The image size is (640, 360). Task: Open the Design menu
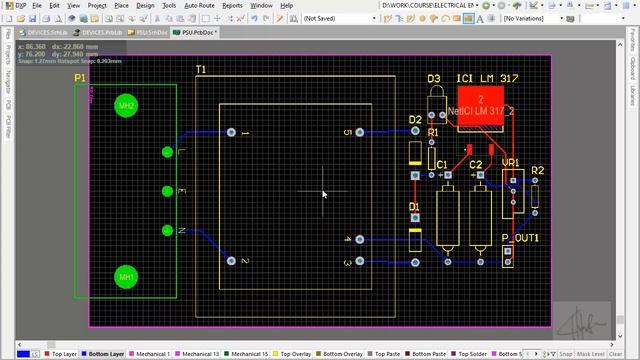pyautogui.click(x=145, y=6)
